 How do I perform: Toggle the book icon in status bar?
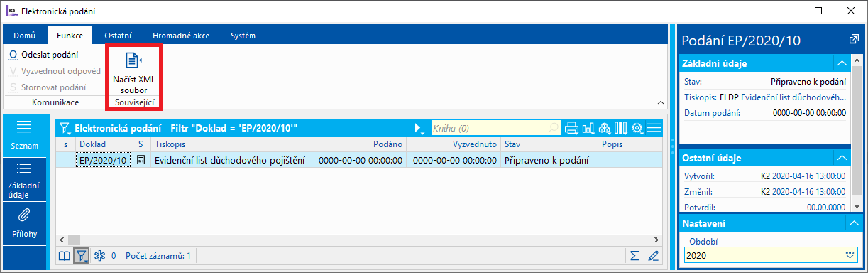[65, 255]
